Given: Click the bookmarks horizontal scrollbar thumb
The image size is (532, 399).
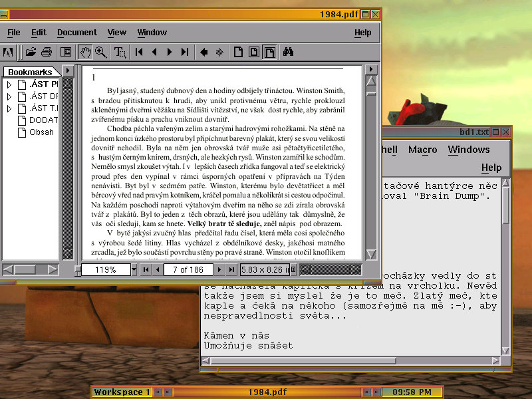Looking at the screenshot, I should [x=25, y=270].
